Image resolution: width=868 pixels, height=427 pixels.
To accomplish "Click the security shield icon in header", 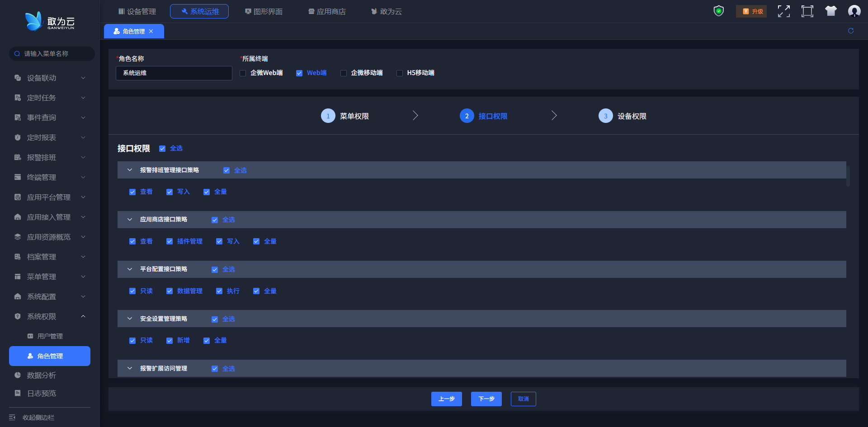I will 718,11.
